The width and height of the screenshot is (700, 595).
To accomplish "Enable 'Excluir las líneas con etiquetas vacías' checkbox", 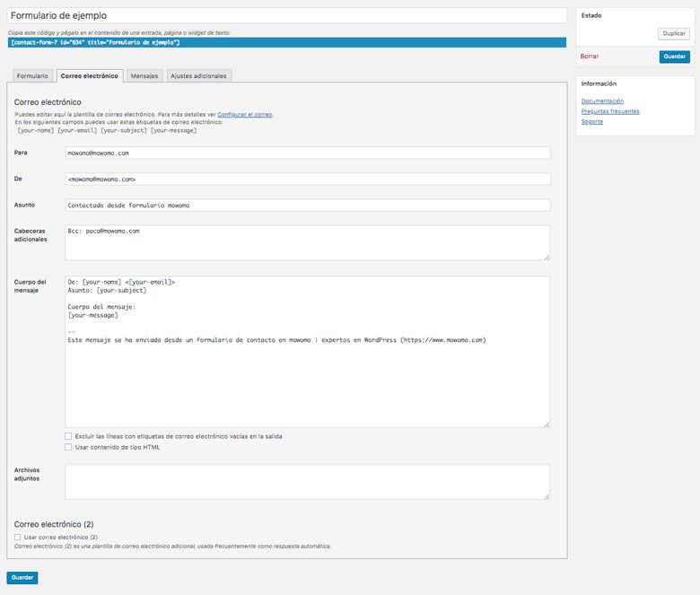I will pos(68,436).
